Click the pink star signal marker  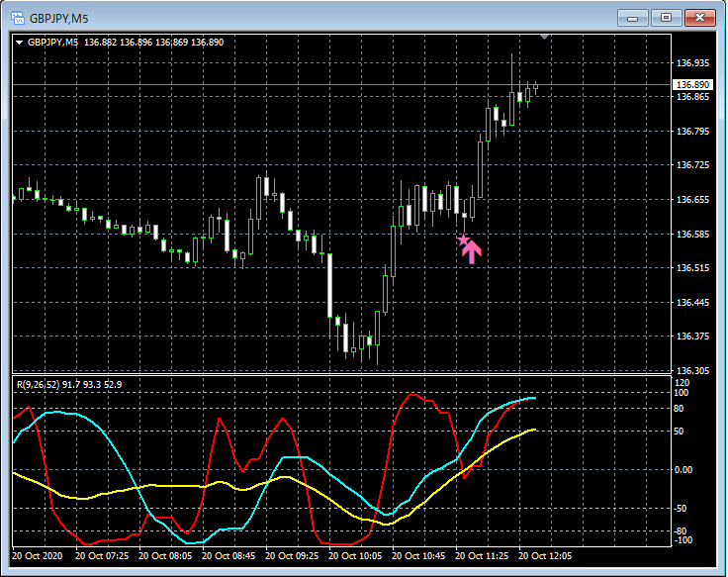(463, 240)
